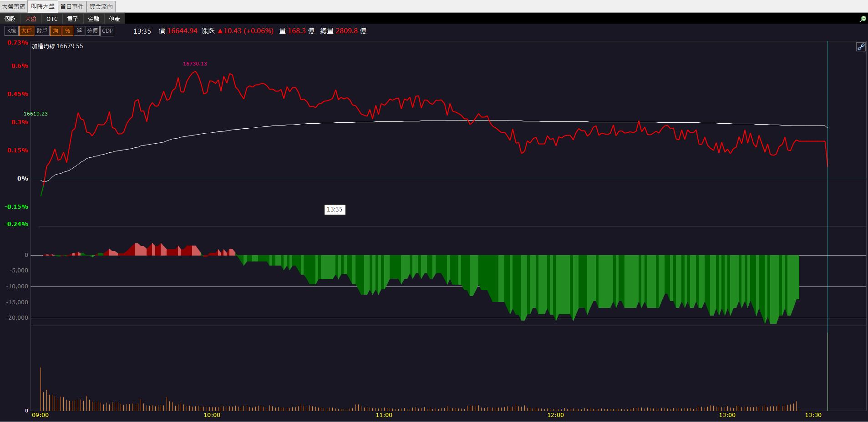Click the chain link icon on chart
This screenshot has height=422, width=868.
pos(861,47)
